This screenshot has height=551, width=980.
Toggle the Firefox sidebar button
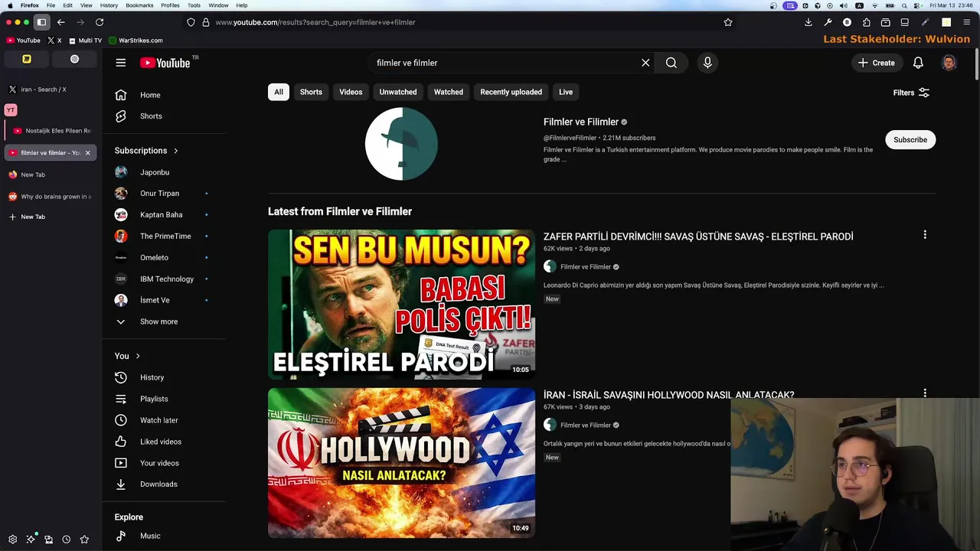click(x=42, y=22)
